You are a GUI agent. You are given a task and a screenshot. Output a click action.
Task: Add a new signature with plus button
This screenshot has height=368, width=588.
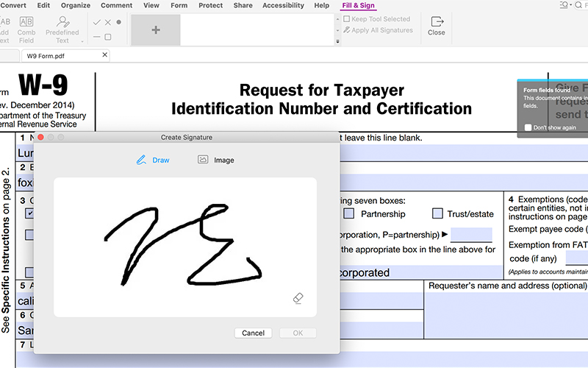(x=156, y=30)
